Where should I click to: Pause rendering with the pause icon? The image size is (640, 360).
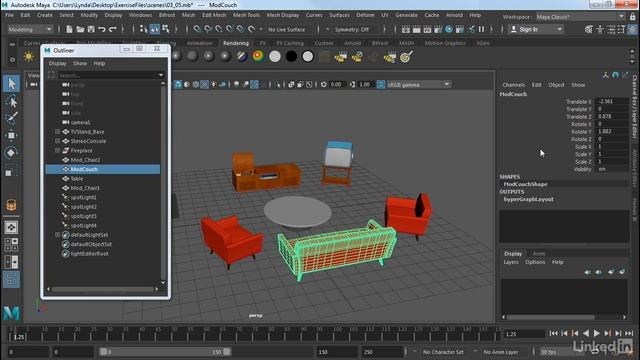coord(482,29)
